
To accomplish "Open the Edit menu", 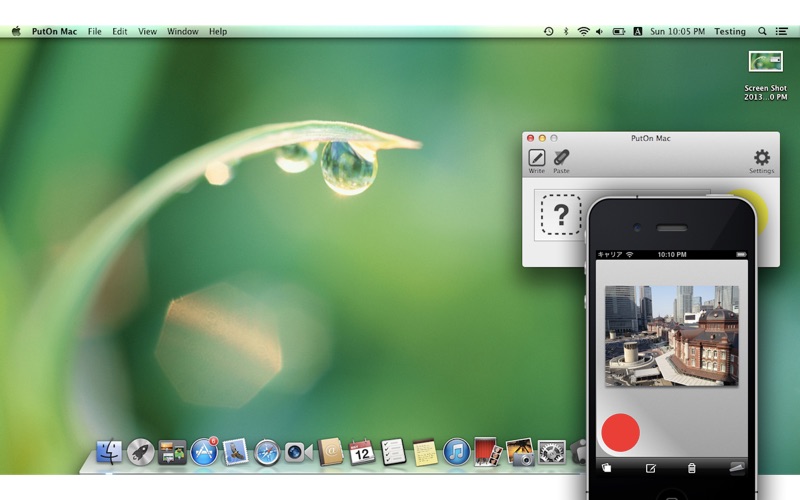I will pyautogui.click(x=119, y=31).
